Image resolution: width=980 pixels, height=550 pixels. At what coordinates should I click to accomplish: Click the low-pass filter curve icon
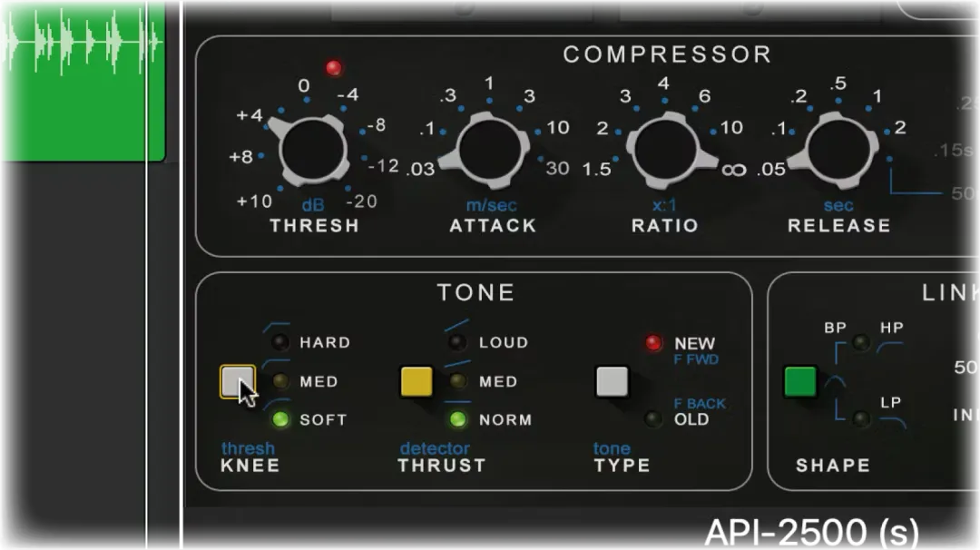tap(893, 423)
